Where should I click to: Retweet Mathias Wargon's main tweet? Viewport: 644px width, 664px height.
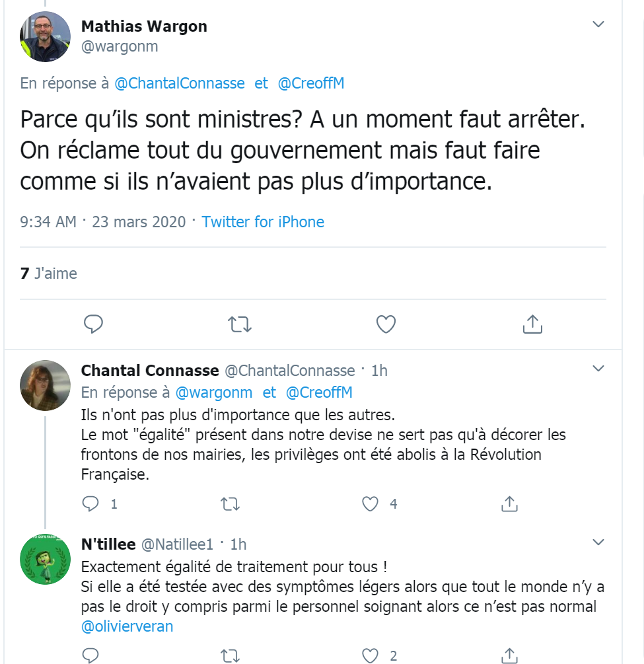click(239, 324)
